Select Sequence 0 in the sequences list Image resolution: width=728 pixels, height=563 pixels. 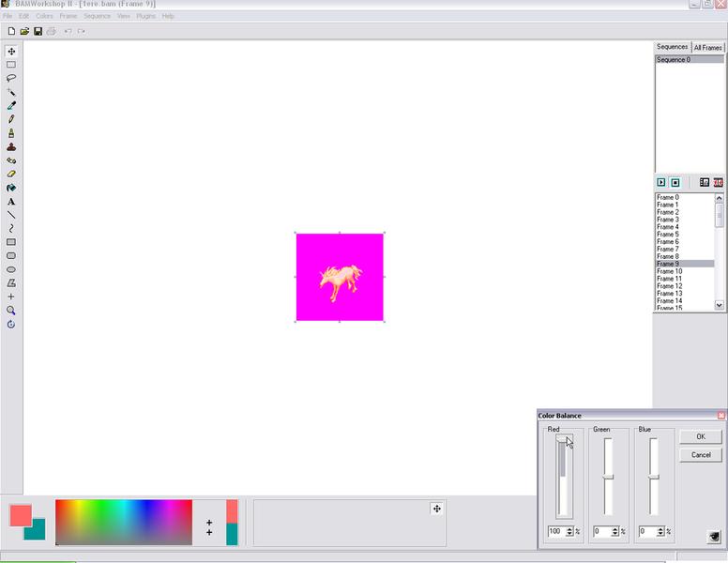click(689, 59)
